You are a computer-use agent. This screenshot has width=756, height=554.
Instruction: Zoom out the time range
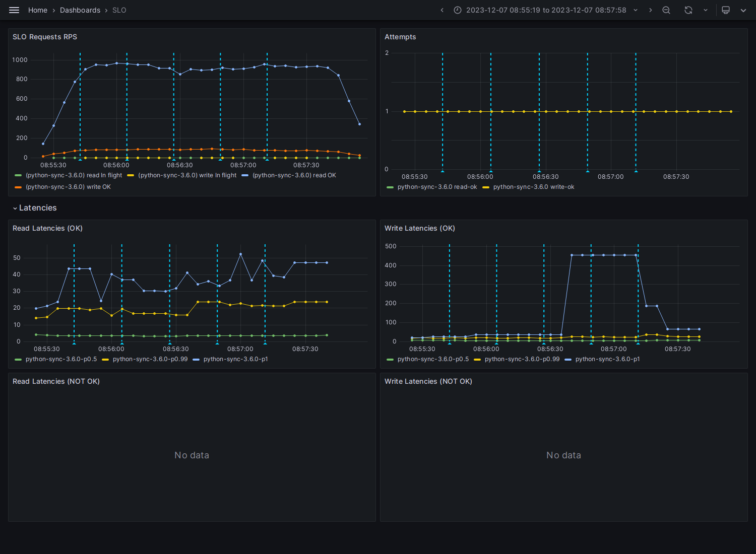click(x=666, y=10)
